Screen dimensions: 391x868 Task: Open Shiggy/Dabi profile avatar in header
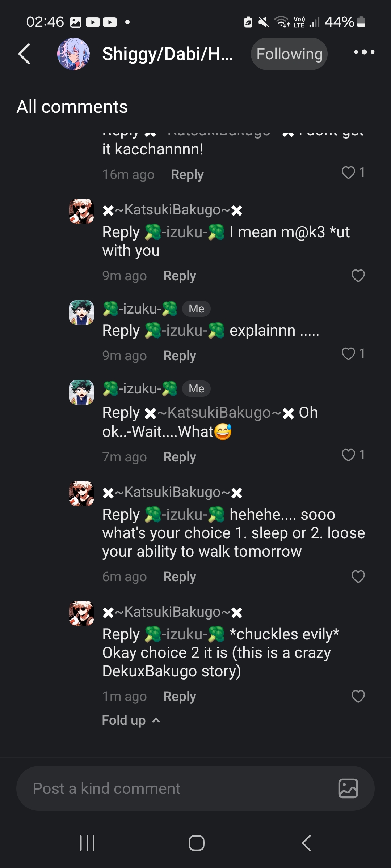click(x=73, y=54)
